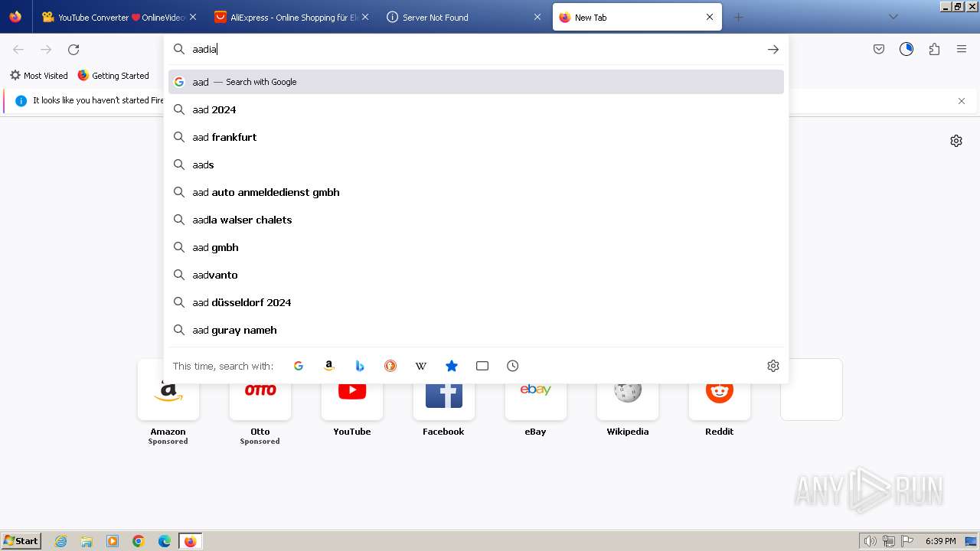Search with Wikipedia one-off icon
The height and width of the screenshot is (551, 980).
point(421,366)
